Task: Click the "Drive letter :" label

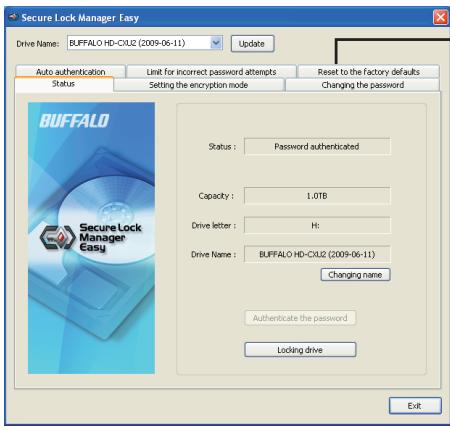Action: [x=214, y=226]
